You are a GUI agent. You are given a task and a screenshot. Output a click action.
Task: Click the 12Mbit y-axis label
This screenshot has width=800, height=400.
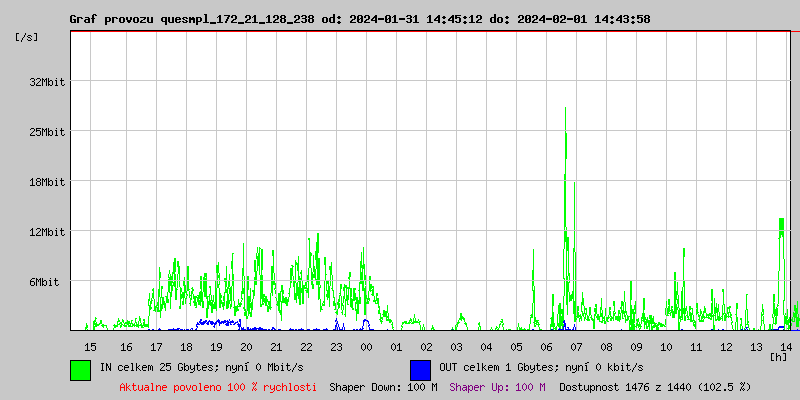coord(47,232)
